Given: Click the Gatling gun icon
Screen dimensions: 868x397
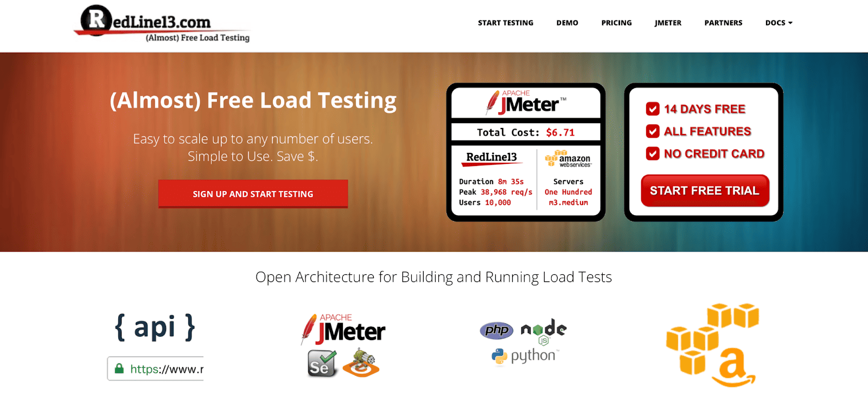Looking at the screenshot, I should click(361, 363).
